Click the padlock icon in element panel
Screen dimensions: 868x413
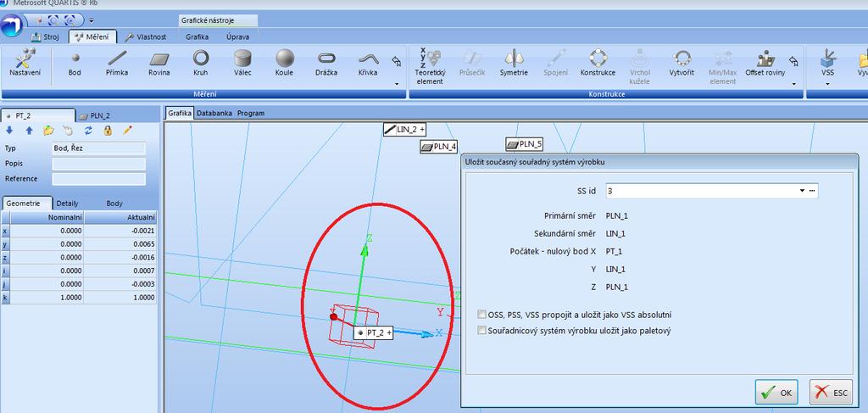pos(108,131)
